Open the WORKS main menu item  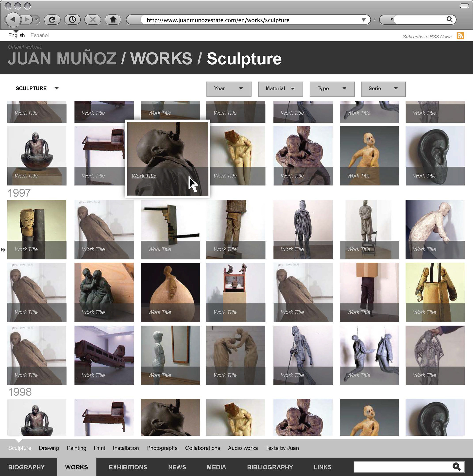76,467
